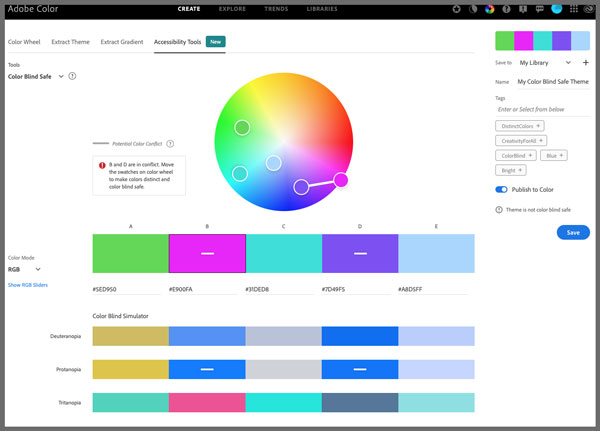600x431 pixels.
Task: Toggle the dark mode moon icon
Action: coord(473,9)
